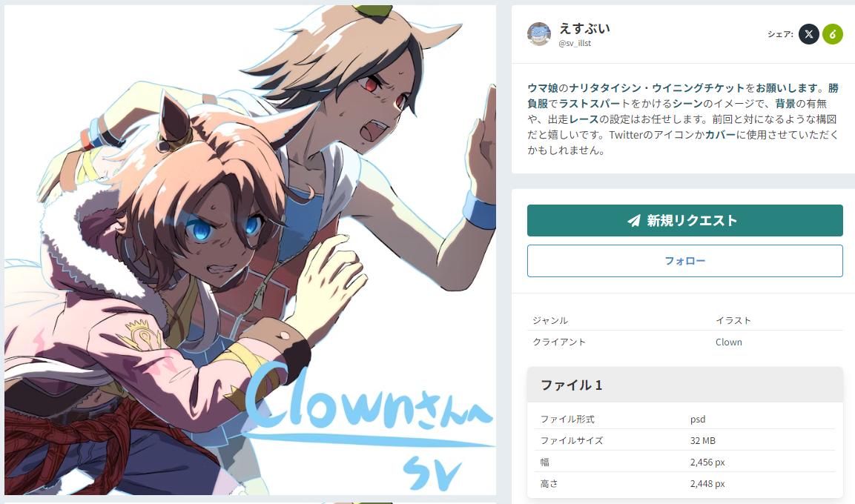Follow the creator with フォロー button
Screen dimensions: 855x504
point(685,261)
